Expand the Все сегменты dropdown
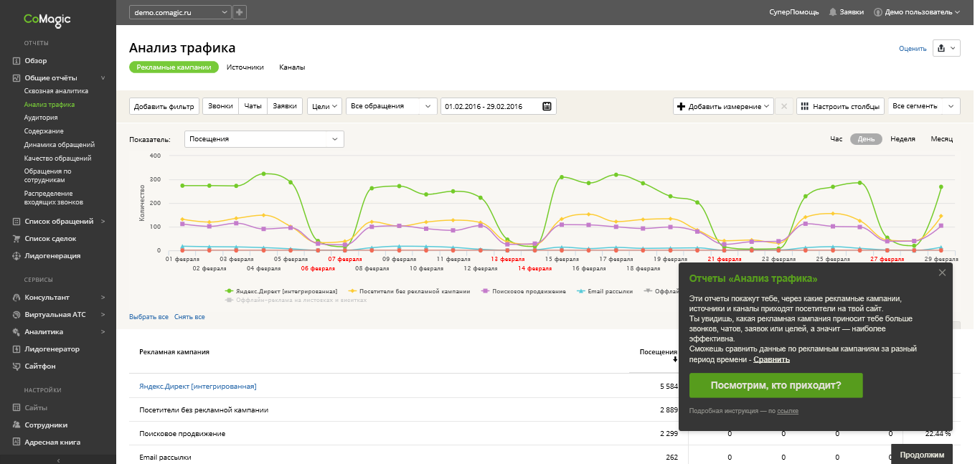 tap(924, 106)
